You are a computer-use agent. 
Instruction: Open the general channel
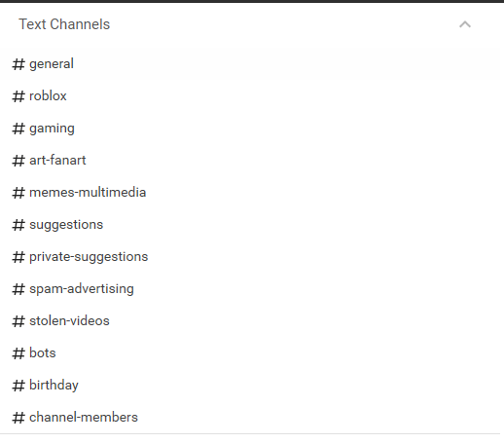(x=250, y=64)
